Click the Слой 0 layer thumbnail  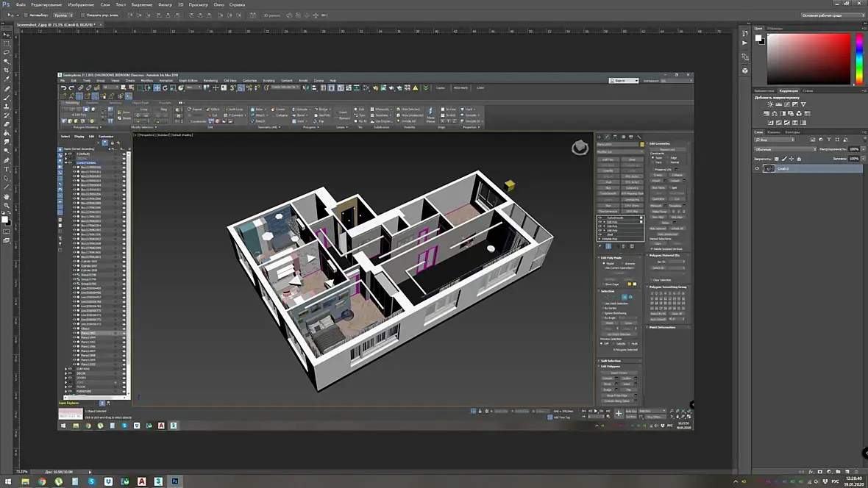pyautogui.click(x=769, y=168)
